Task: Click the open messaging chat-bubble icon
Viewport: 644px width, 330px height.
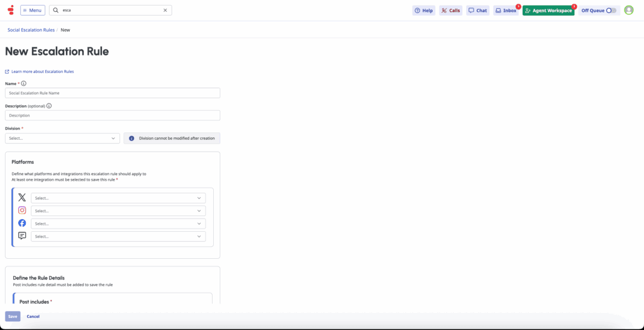Action: 22,236
